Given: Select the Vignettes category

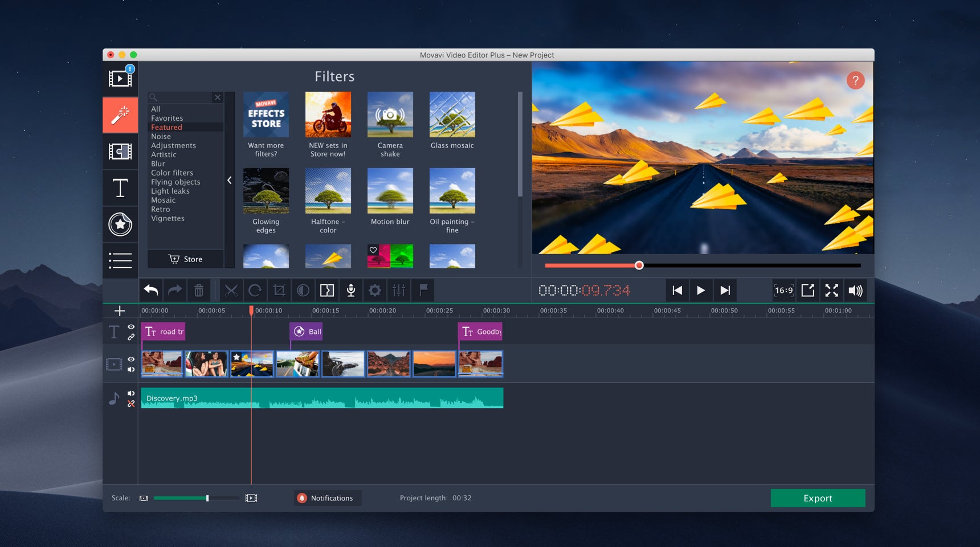Looking at the screenshot, I should [168, 218].
